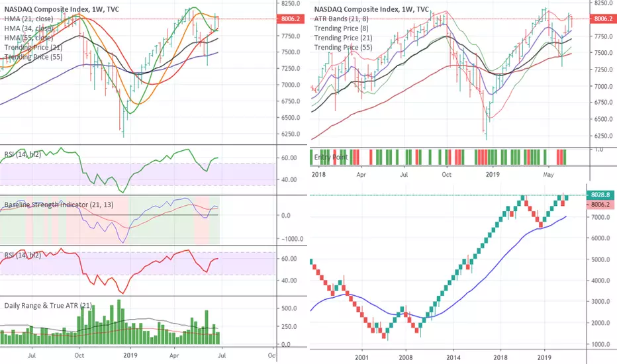
Task: Select the Entry Point indicator label
Action: pos(331,158)
